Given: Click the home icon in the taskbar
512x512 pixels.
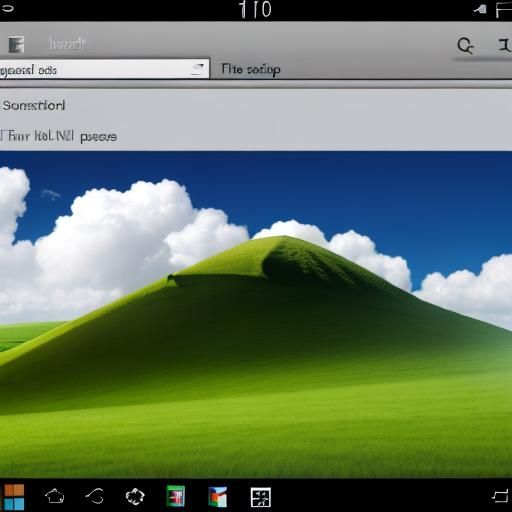Looking at the screenshot, I should [55, 496].
